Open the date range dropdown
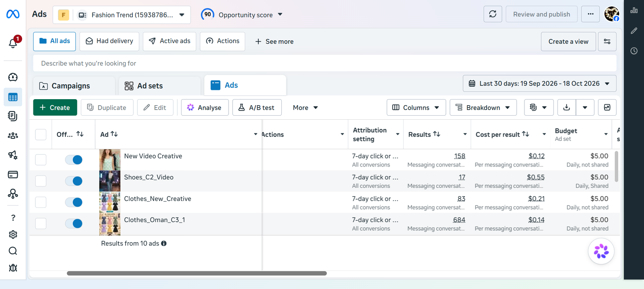Screen dimensions: 644x289 [x=539, y=83]
